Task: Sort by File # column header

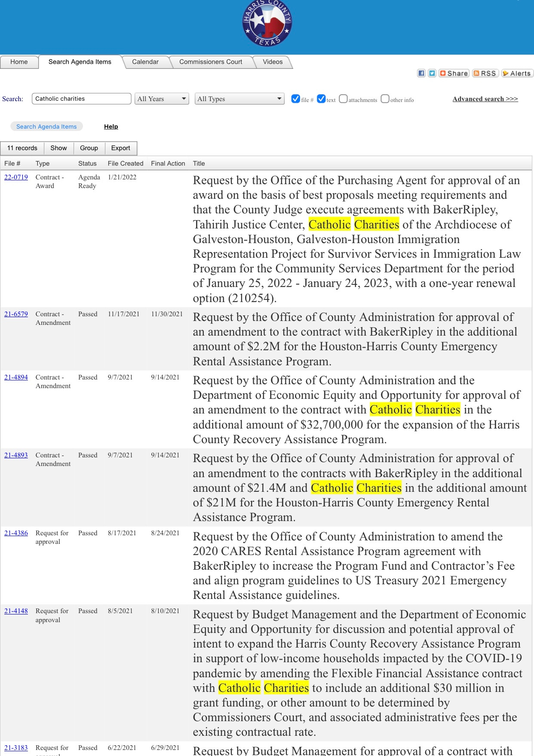Action: pos(12,164)
